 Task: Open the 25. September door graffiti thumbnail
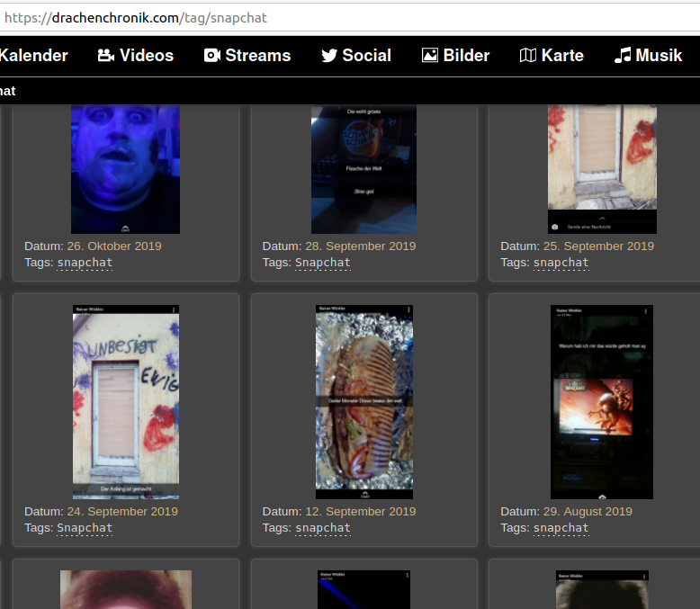coord(602,169)
